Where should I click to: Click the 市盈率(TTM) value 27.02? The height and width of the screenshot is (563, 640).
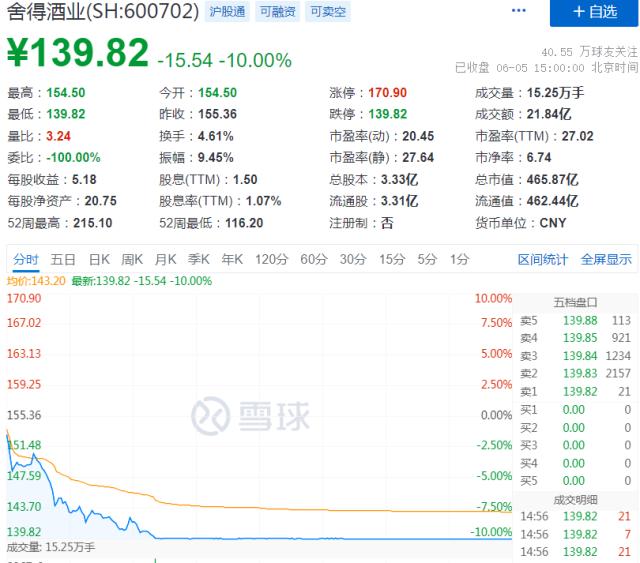[x=578, y=136]
